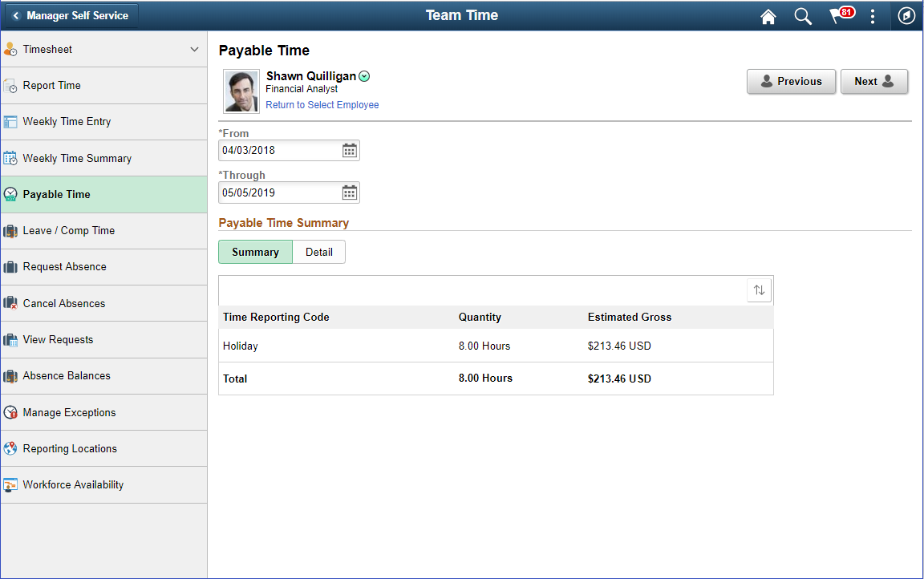Click the Absence Balances icon
Screen dimensions: 924x579
tap(10, 376)
